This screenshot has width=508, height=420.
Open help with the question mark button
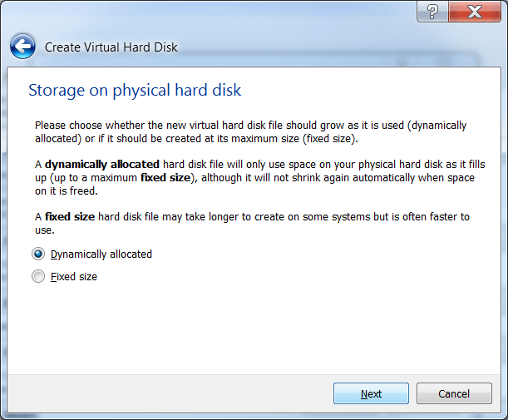point(432,12)
